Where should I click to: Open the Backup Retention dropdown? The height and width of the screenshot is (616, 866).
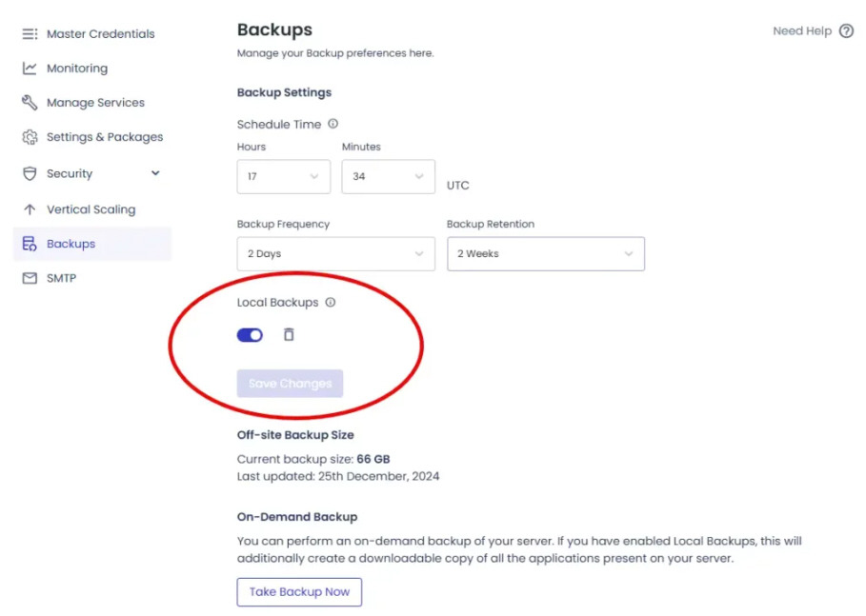point(545,254)
